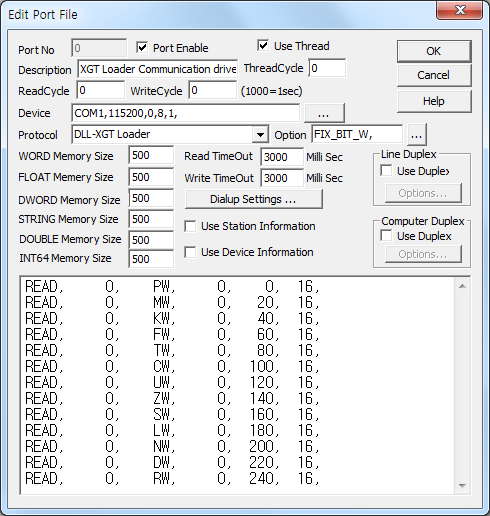Click the disabled Computer Duplex Options button

click(423, 254)
